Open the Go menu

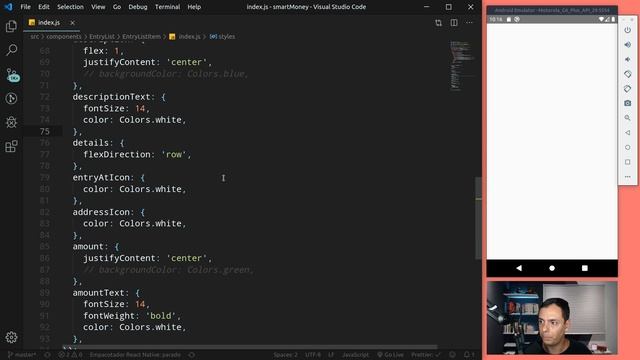117,7
